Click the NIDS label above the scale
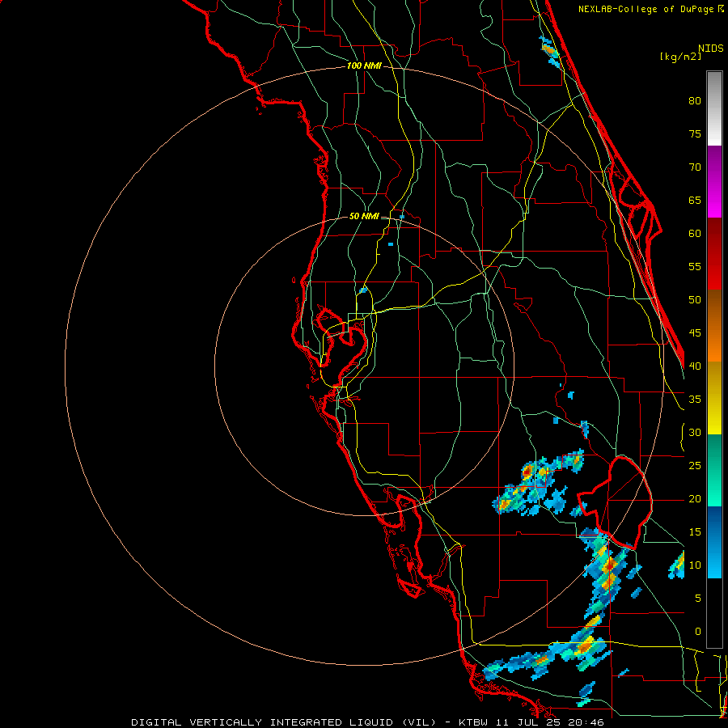This screenshot has height=728, width=728. point(711,48)
